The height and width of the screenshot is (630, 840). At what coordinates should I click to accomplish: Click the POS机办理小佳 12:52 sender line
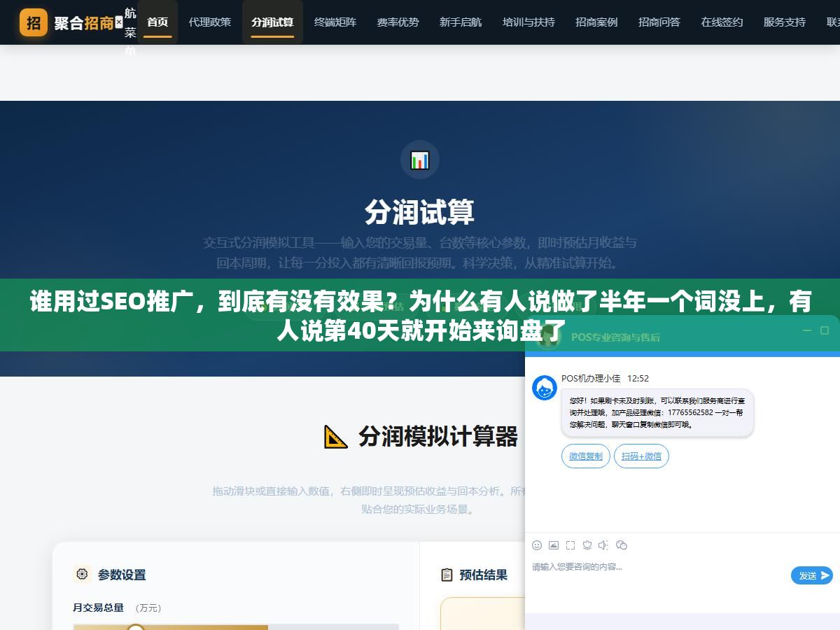tap(605, 378)
